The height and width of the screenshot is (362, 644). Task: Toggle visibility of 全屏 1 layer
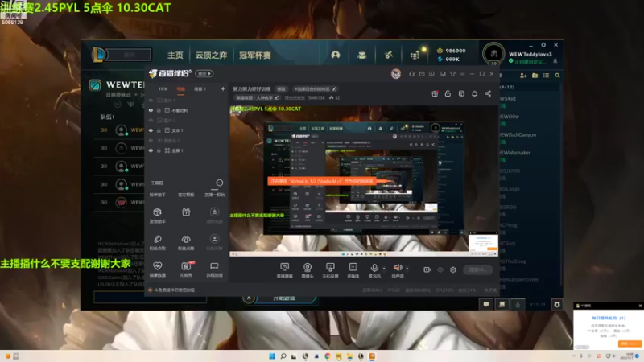[151, 150]
